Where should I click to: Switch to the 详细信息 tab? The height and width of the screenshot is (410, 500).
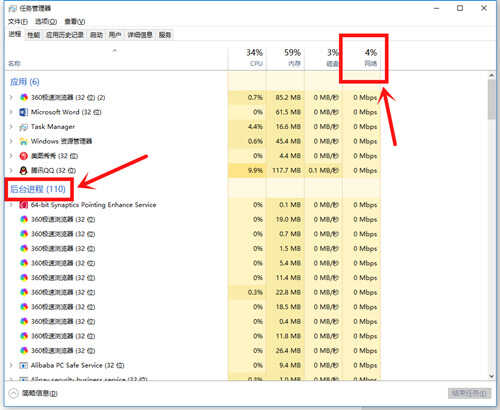(x=140, y=35)
